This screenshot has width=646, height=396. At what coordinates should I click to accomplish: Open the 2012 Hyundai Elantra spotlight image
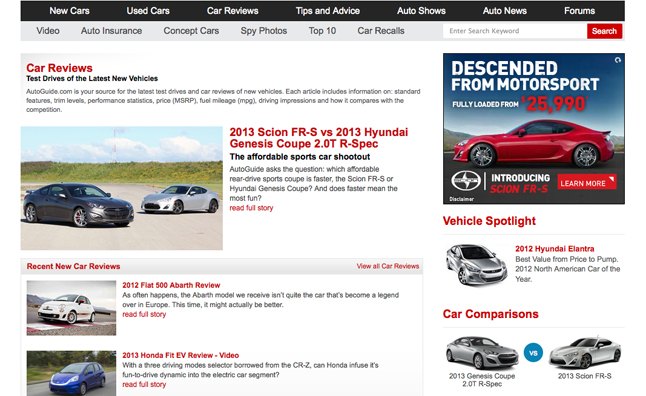[476, 265]
